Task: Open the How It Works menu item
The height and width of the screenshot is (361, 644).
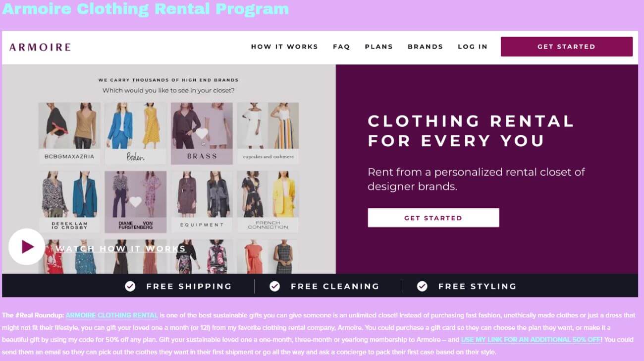Action: [284, 47]
